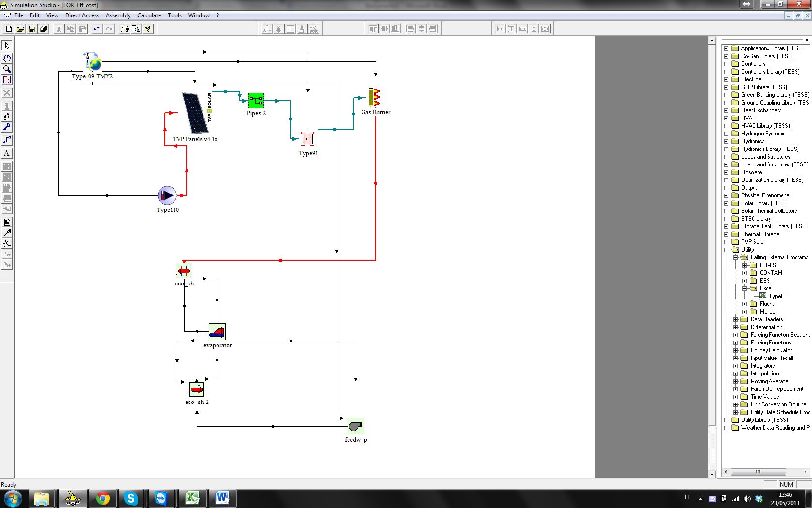Open a file with the folder icon
The image size is (812, 508).
(x=20, y=29)
